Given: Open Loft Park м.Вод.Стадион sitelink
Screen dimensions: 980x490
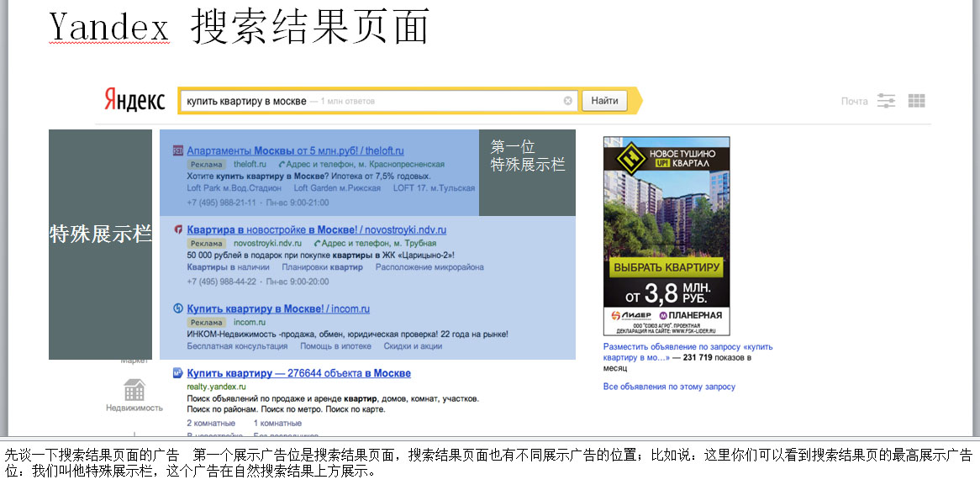Looking at the screenshot, I should point(234,188).
